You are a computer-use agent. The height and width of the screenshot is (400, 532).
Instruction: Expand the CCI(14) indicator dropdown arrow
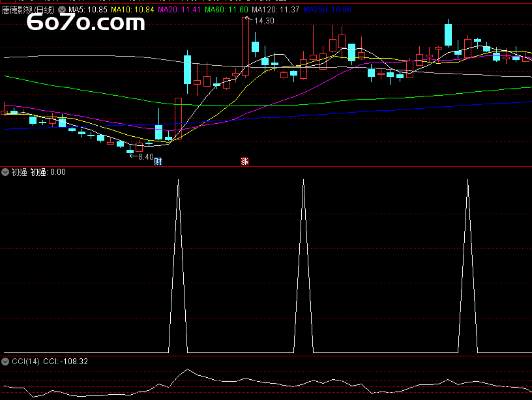click(5, 362)
